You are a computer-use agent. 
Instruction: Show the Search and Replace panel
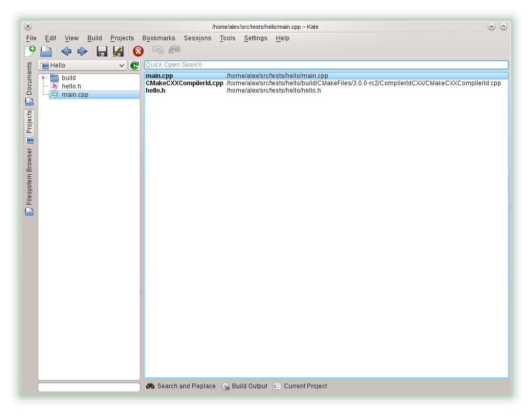click(x=181, y=386)
